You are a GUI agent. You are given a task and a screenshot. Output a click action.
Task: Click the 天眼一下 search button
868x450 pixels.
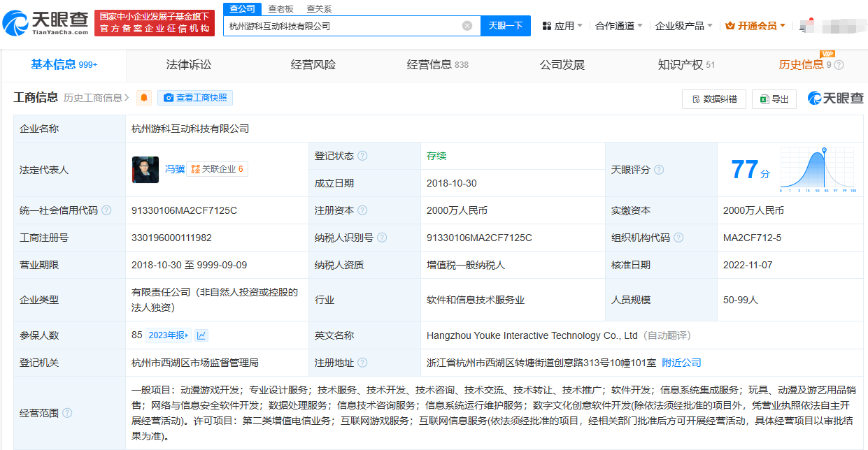(x=506, y=26)
